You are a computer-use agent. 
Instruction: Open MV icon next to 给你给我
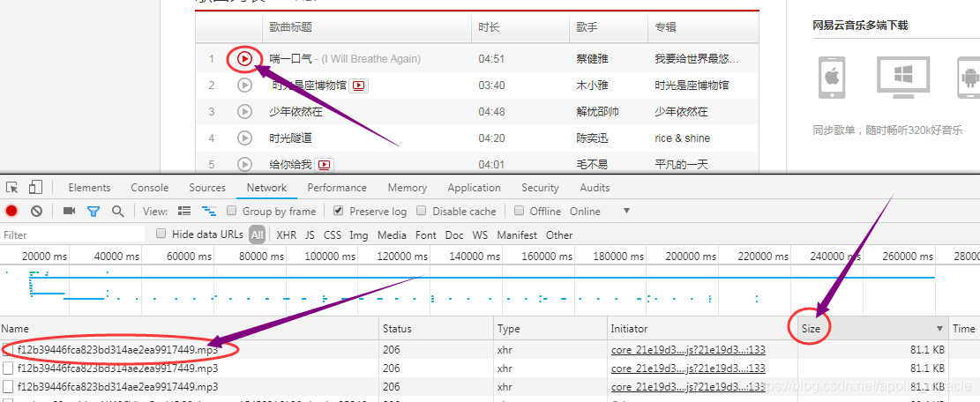324,165
